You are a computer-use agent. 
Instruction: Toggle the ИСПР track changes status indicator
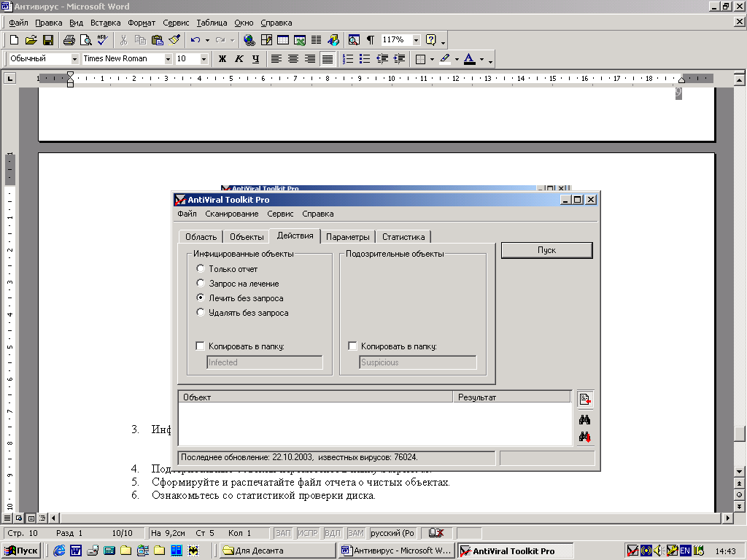pos(308,533)
